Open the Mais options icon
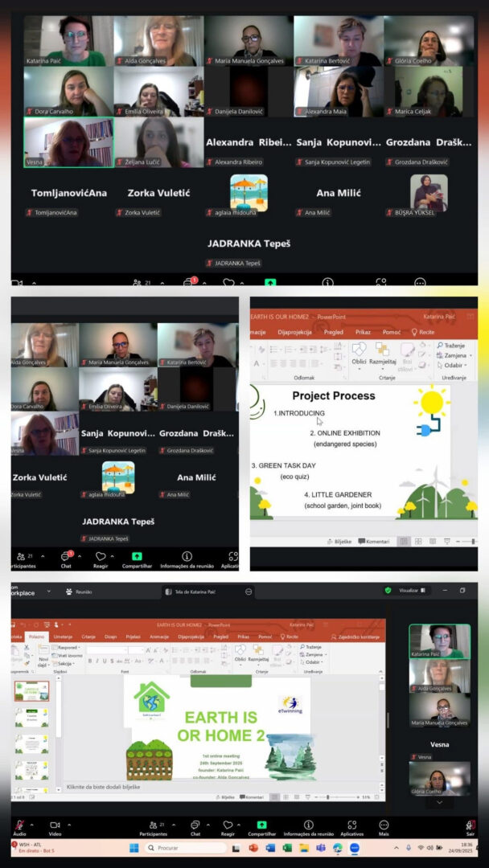 (384, 825)
